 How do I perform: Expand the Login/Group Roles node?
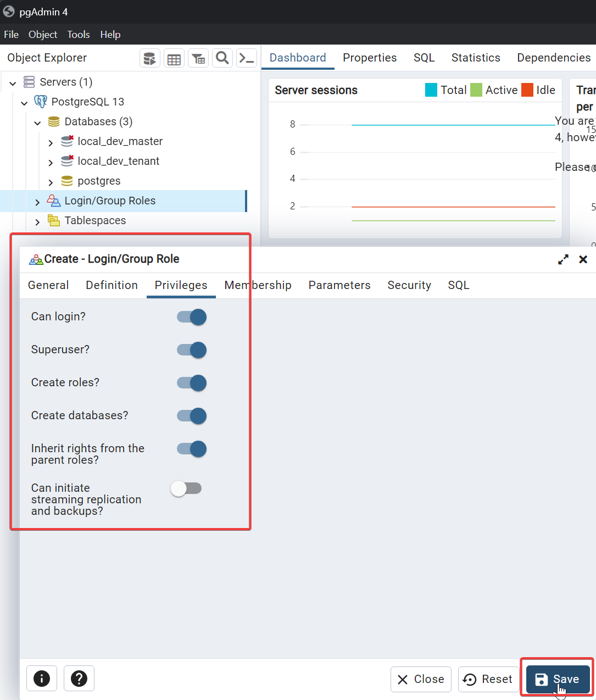(37, 202)
